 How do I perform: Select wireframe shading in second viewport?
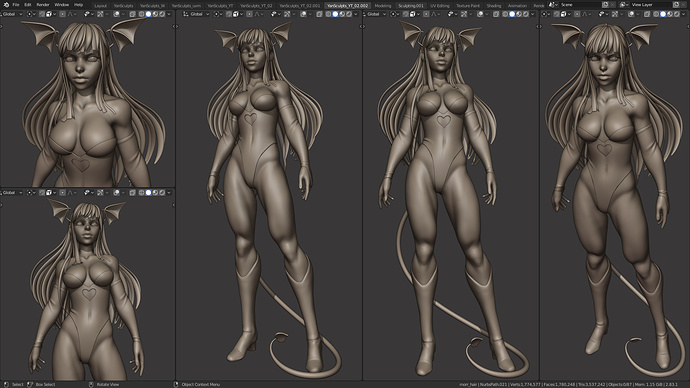[x=328, y=14]
